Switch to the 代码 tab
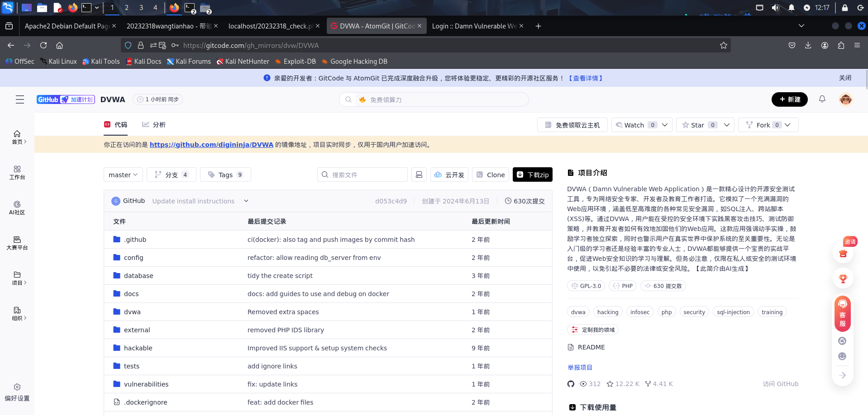This screenshot has width=868, height=415. [116, 125]
